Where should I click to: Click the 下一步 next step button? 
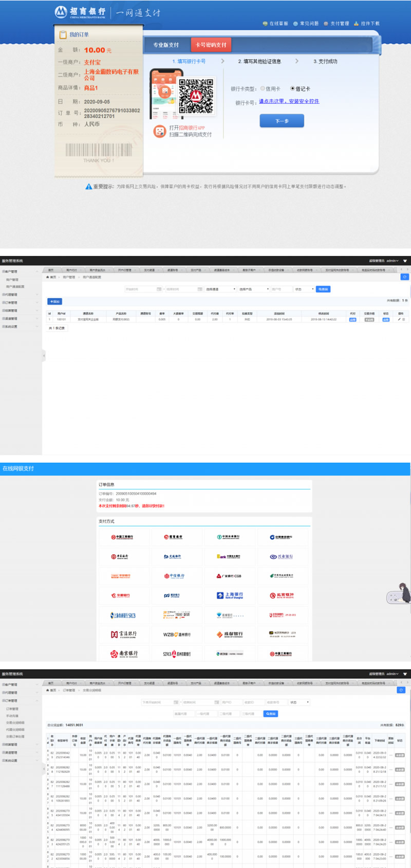[x=282, y=121]
